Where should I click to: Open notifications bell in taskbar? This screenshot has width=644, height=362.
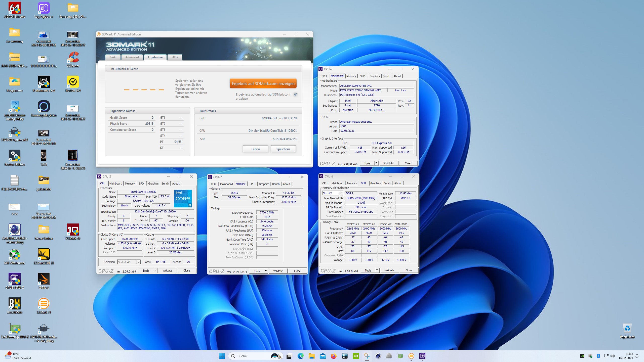pos(637,356)
